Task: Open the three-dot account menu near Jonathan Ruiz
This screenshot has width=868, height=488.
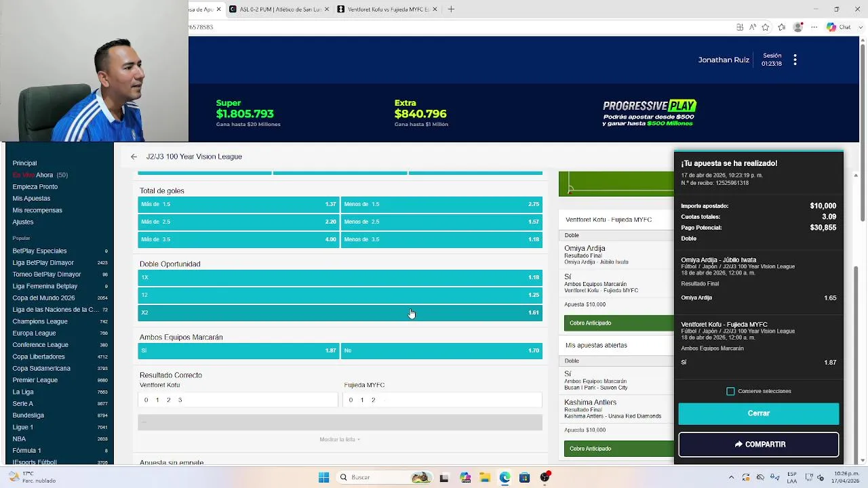Action: [795, 60]
